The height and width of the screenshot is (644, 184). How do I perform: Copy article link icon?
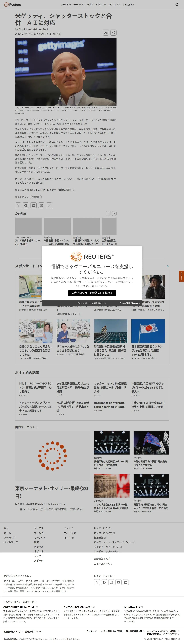49,206
